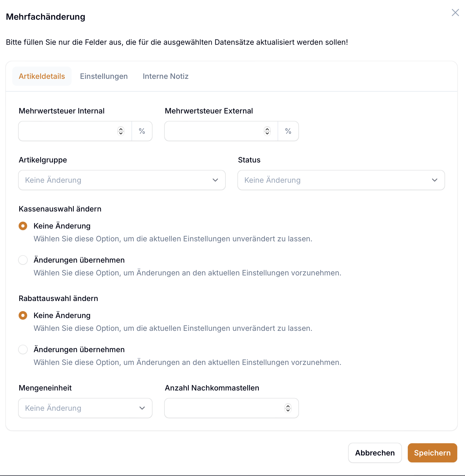The height and width of the screenshot is (476, 465).
Task: Focus the Mehrwertsteuer External input field
Action: pos(213,131)
